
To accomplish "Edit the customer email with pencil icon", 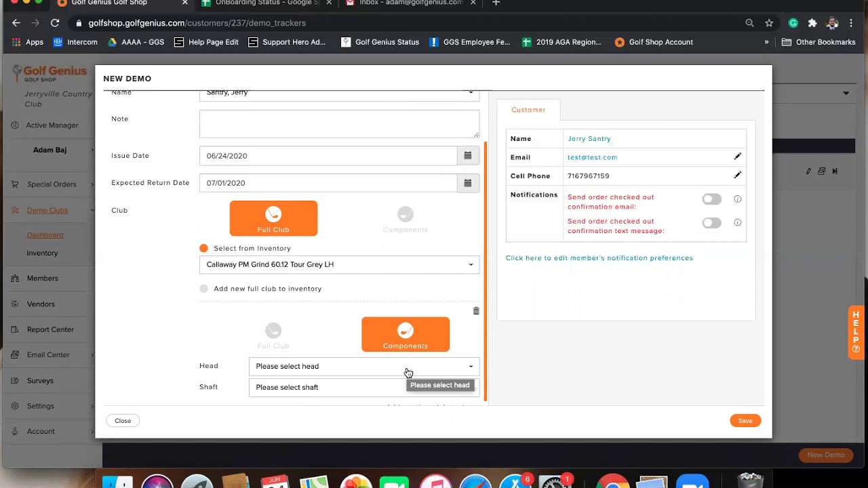I will point(738,157).
